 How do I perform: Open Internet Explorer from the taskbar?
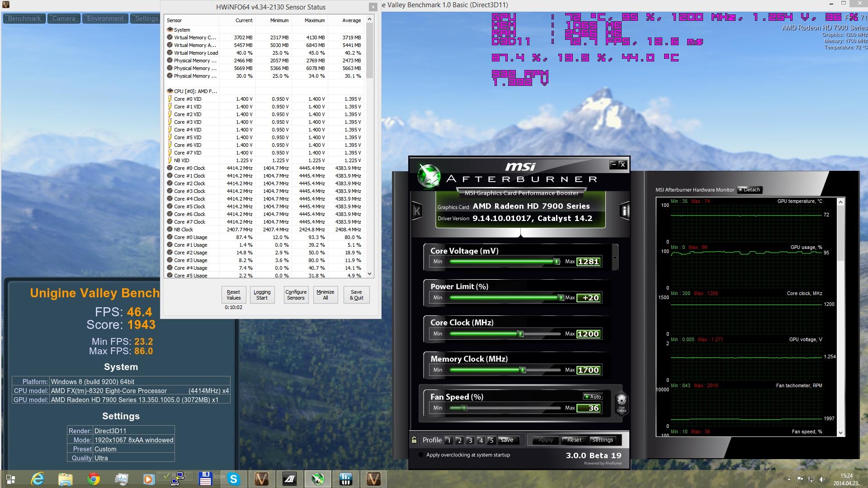click(x=38, y=479)
